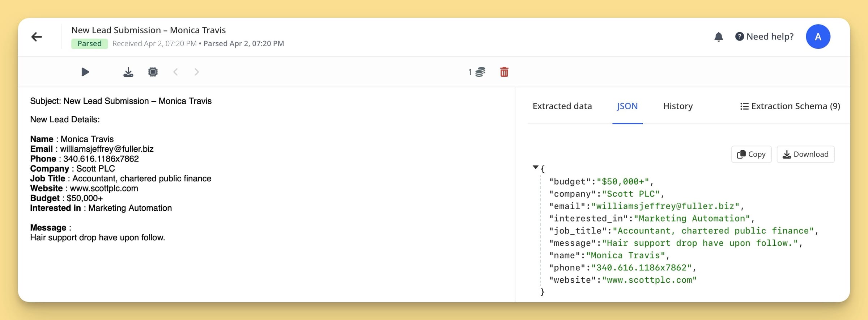Click the back arrow icon
Screen dimensions: 868x320
tap(37, 37)
